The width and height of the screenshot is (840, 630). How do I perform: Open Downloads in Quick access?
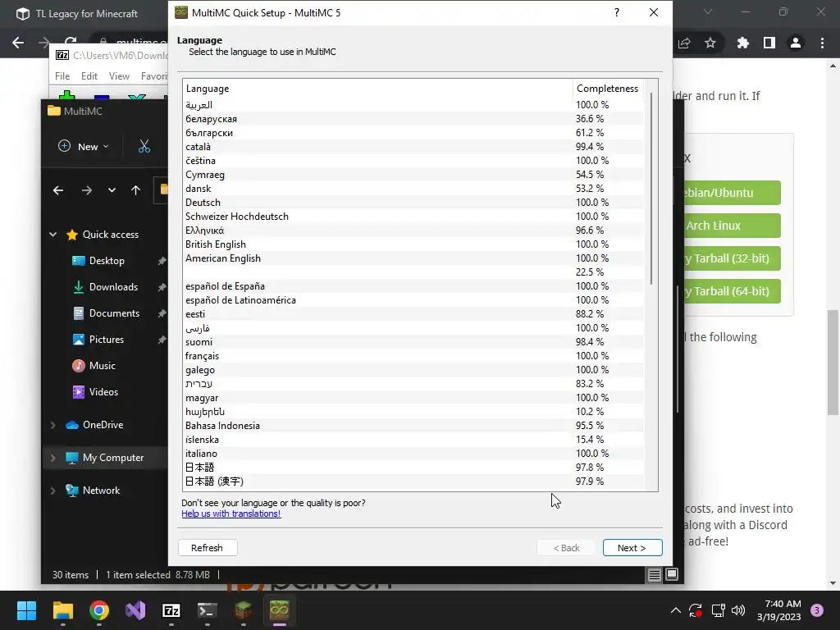(113, 287)
